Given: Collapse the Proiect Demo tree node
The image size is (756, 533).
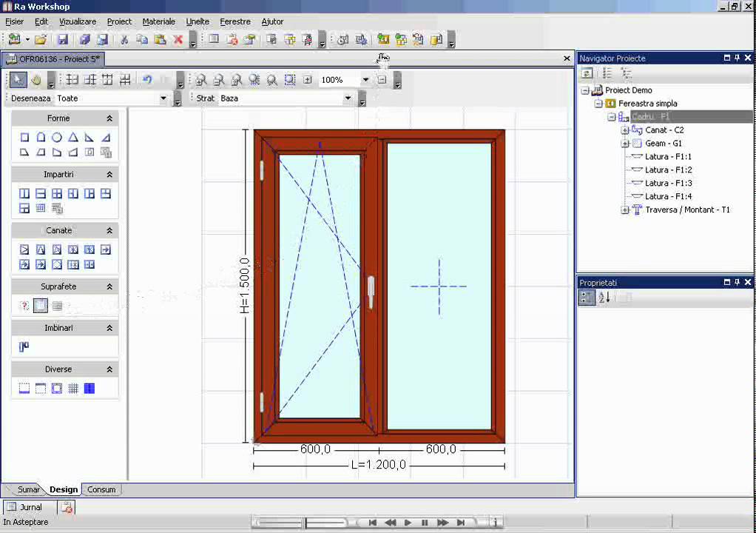Looking at the screenshot, I should (x=585, y=90).
